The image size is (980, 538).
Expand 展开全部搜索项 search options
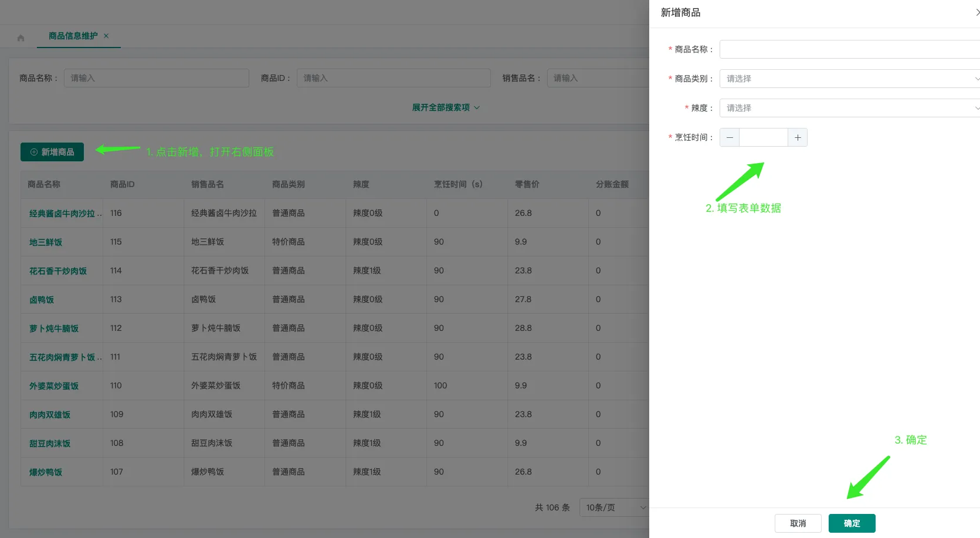pyautogui.click(x=446, y=107)
